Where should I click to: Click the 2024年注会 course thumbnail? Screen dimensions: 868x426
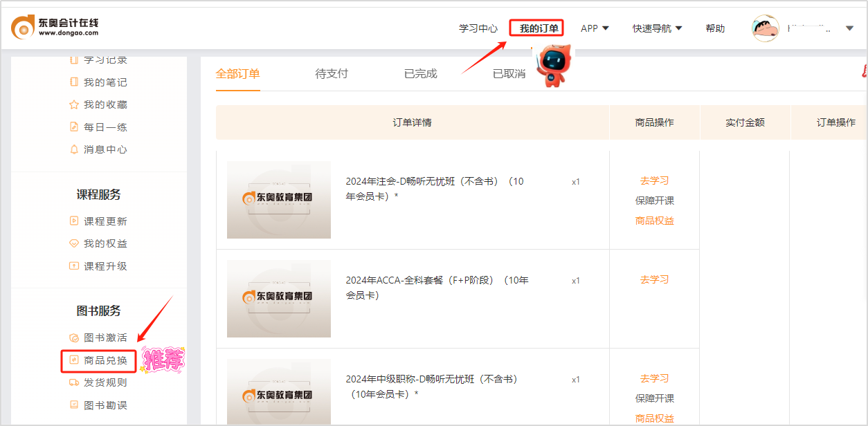[278, 200]
